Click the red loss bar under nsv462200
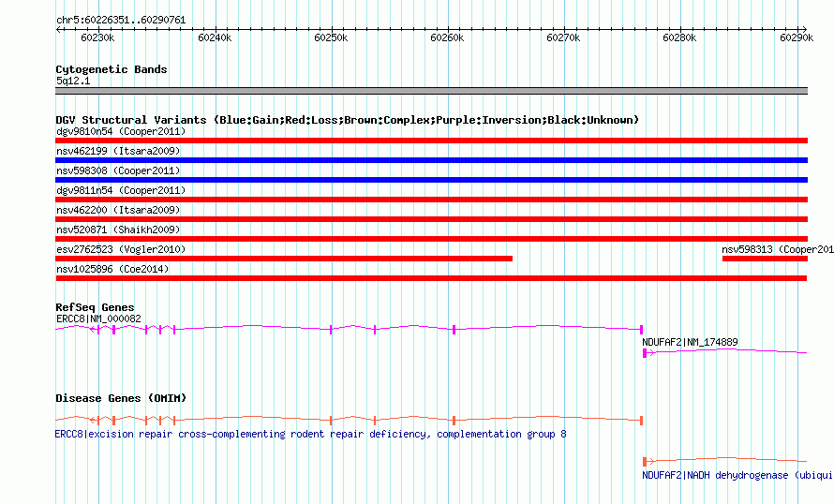The height and width of the screenshot is (504, 834). [431, 219]
